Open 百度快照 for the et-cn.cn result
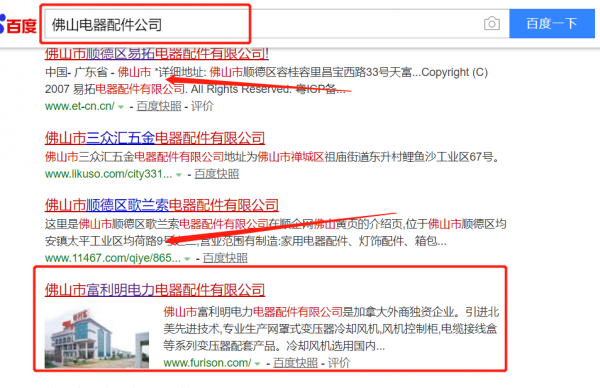This screenshot has width=600, height=388. pos(159,106)
